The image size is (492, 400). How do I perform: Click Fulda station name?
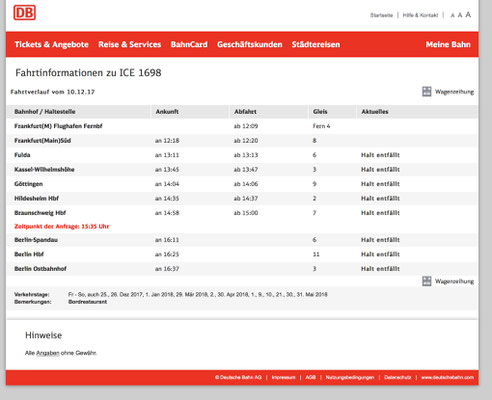tap(22, 155)
